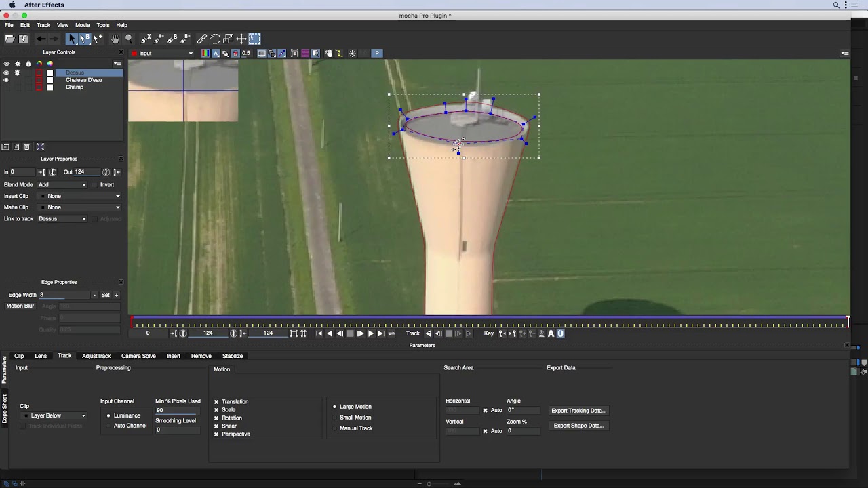
Task: Click the blue P proxy icon
Action: [377, 54]
